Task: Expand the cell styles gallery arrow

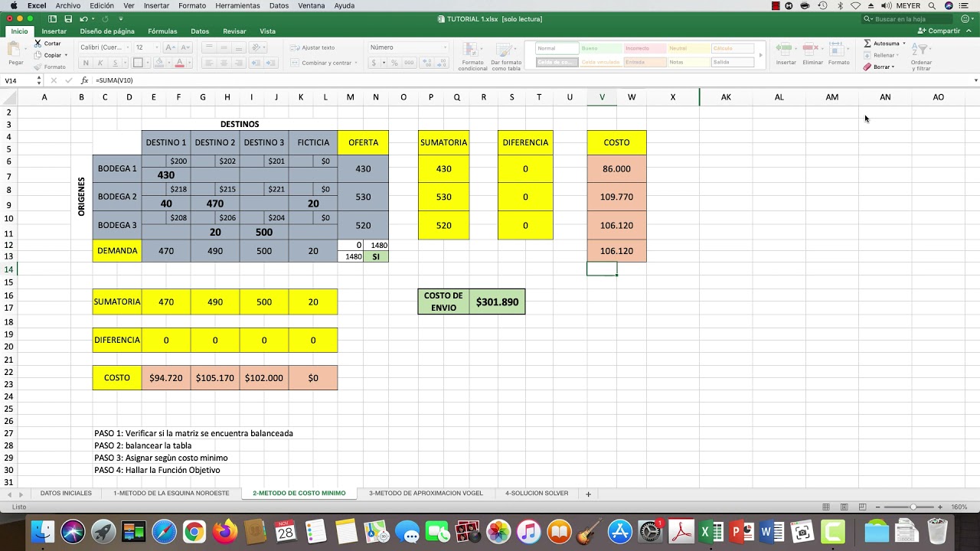Action: (x=760, y=55)
